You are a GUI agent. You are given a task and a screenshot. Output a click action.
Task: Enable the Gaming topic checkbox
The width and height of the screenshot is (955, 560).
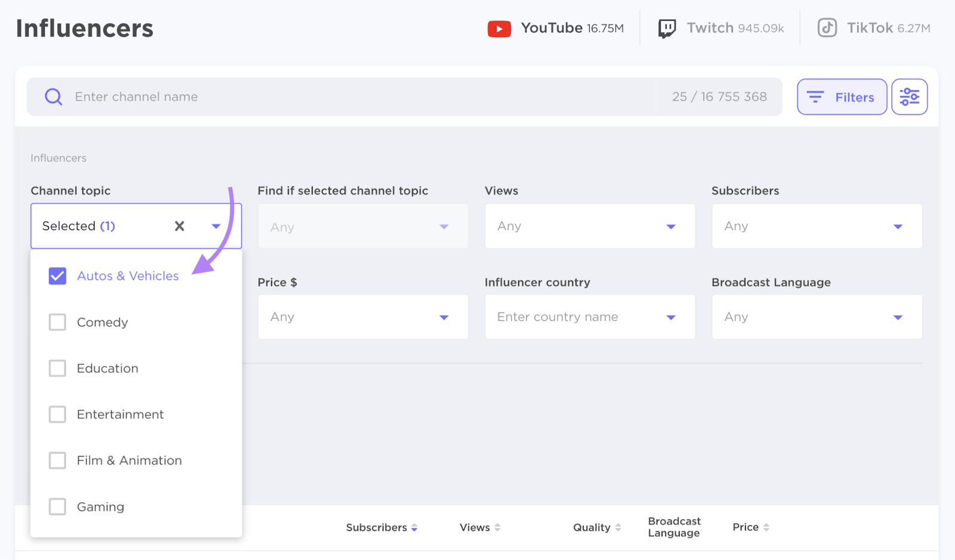pos(57,507)
